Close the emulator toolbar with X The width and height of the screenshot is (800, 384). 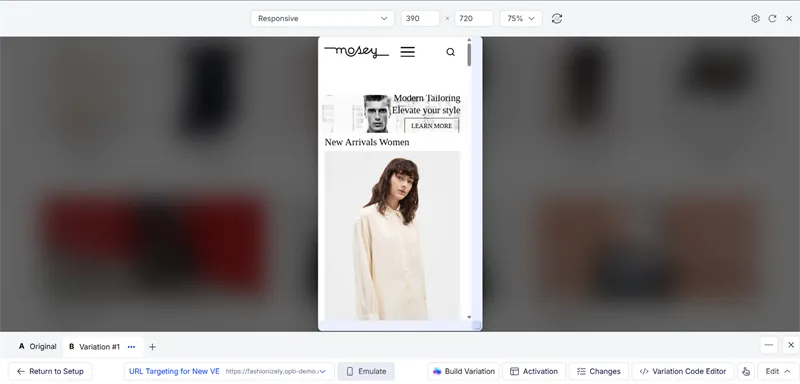[789, 18]
